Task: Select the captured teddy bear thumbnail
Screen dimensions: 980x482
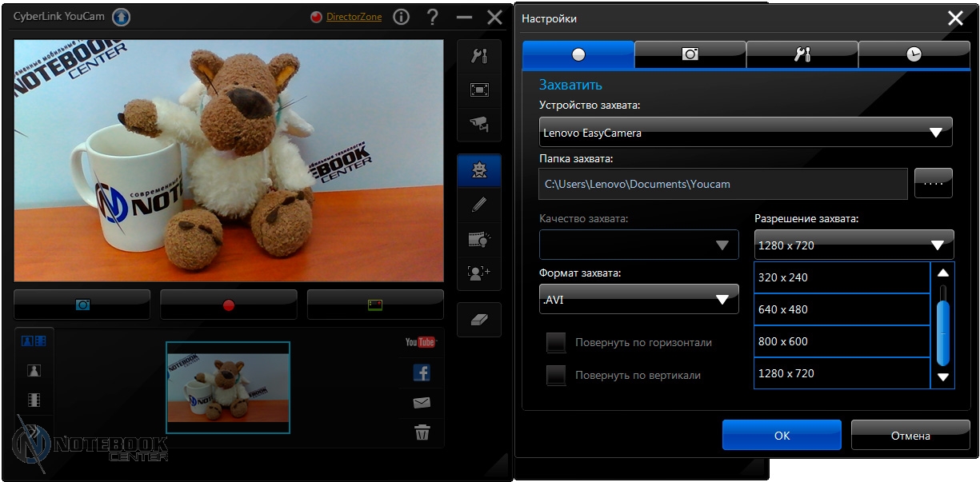Action: coord(228,388)
